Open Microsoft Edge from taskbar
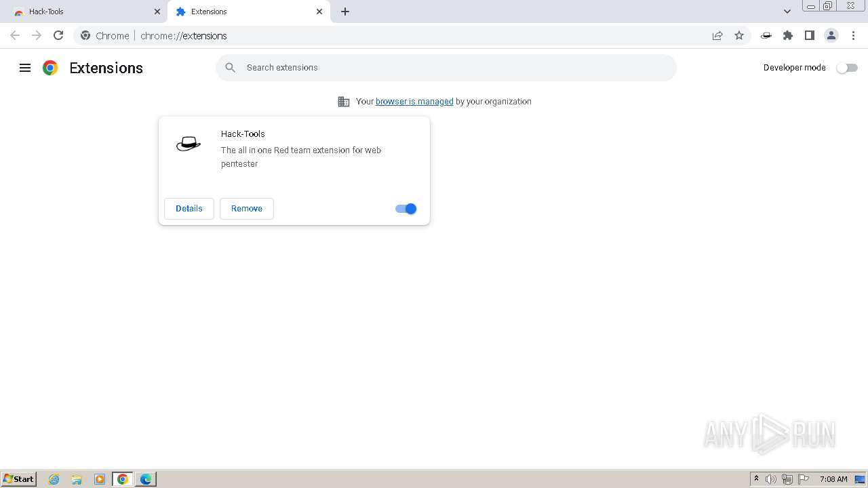Image resolution: width=868 pixels, height=488 pixels. click(x=146, y=479)
